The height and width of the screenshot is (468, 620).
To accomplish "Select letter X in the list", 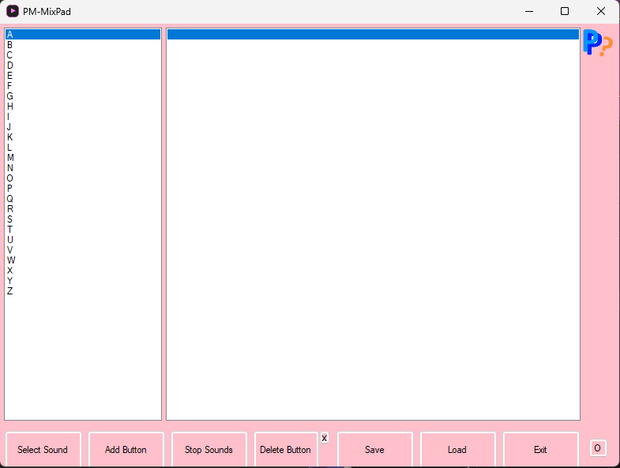I will (83, 271).
